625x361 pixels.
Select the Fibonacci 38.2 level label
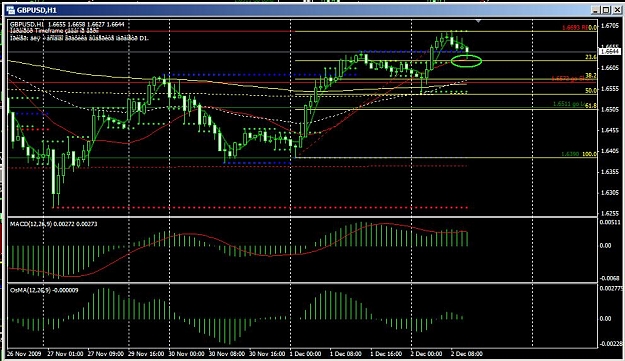591,76
